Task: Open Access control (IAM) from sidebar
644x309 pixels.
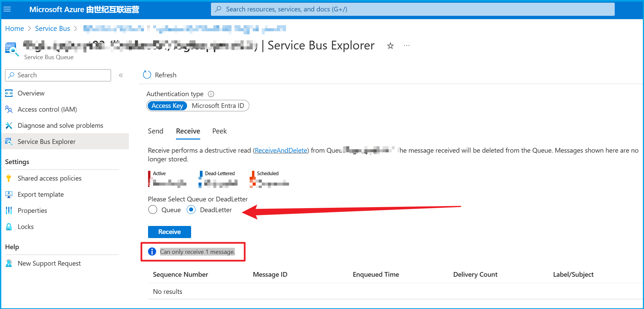Action: point(47,109)
